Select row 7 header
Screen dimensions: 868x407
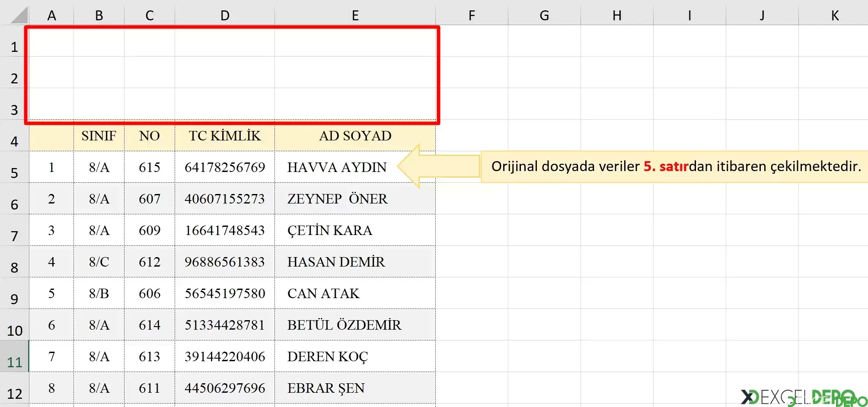click(14, 230)
